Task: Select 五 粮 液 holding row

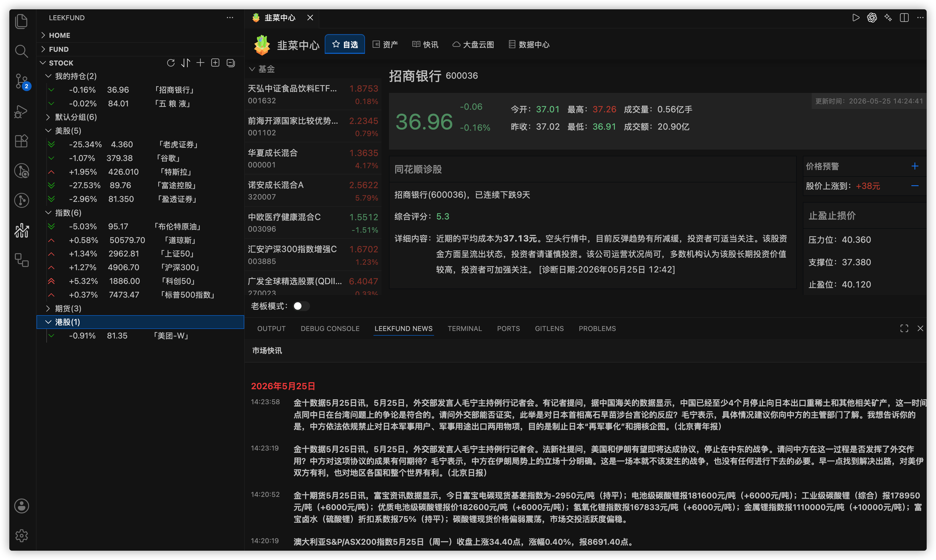Action: 140,104
